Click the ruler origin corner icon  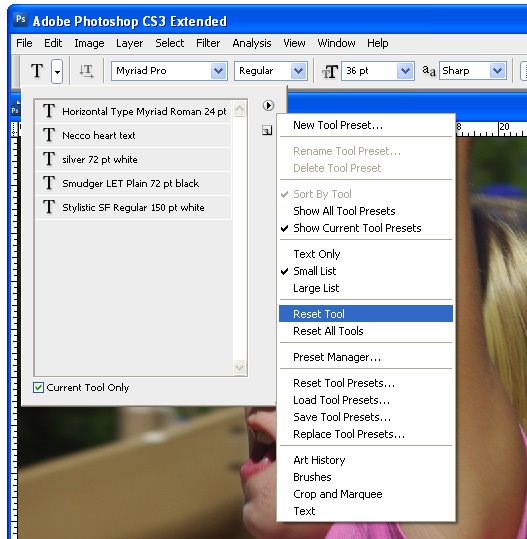[14, 130]
